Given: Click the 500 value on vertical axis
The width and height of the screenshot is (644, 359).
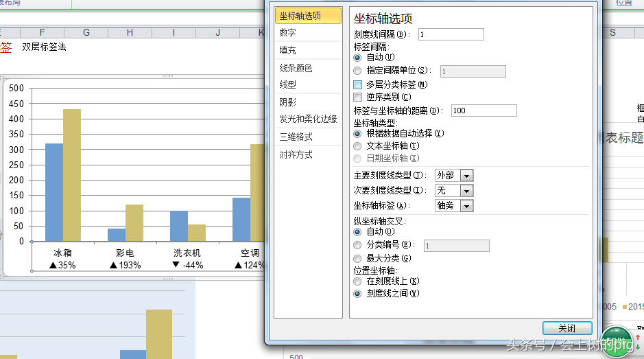Looking at the screenshot, I should click(x=16, y=88).
